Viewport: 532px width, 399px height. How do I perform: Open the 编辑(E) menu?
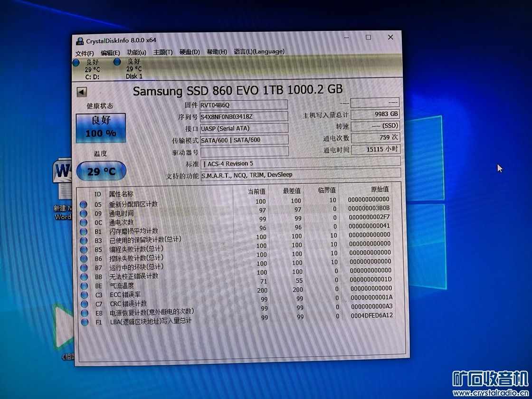[110, 53]
